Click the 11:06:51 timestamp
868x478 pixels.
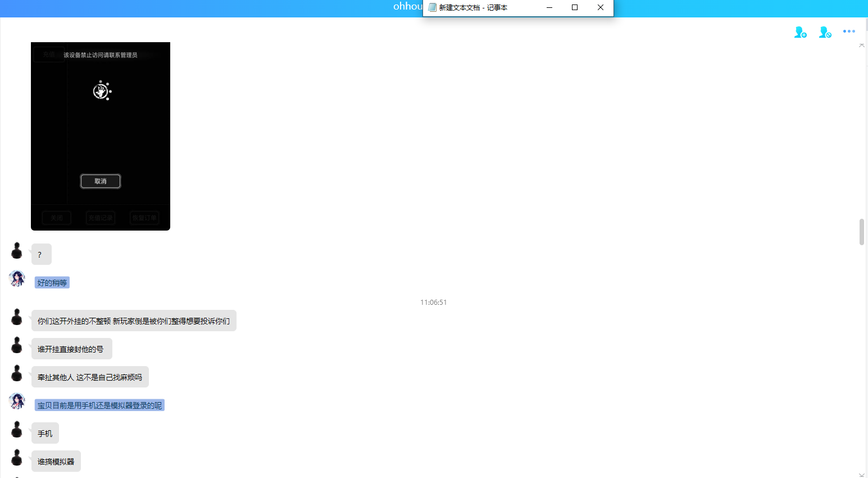[x=434, y=302]
